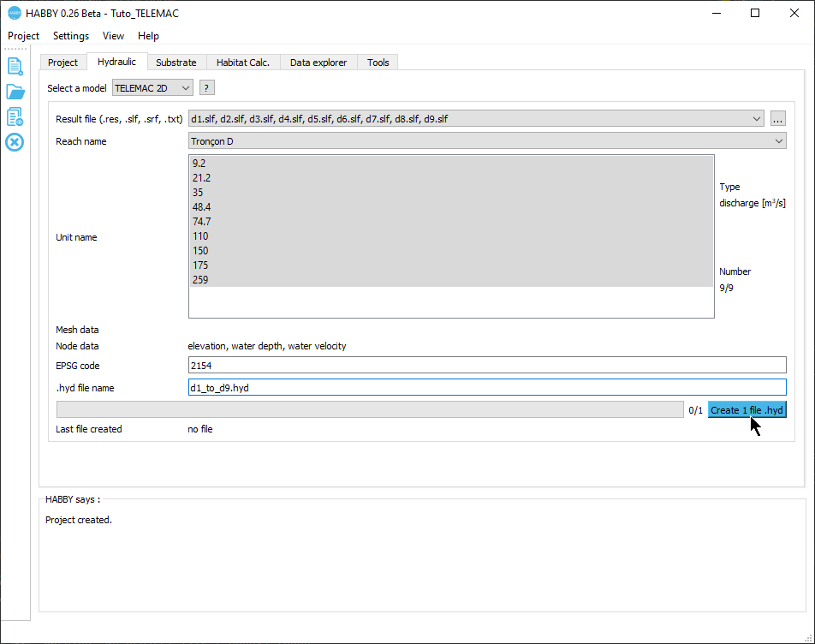Image resolution: width=815 pixels, height=644 pixels.
Task: Click the '...' browse result file button
Action: (777, 119)
